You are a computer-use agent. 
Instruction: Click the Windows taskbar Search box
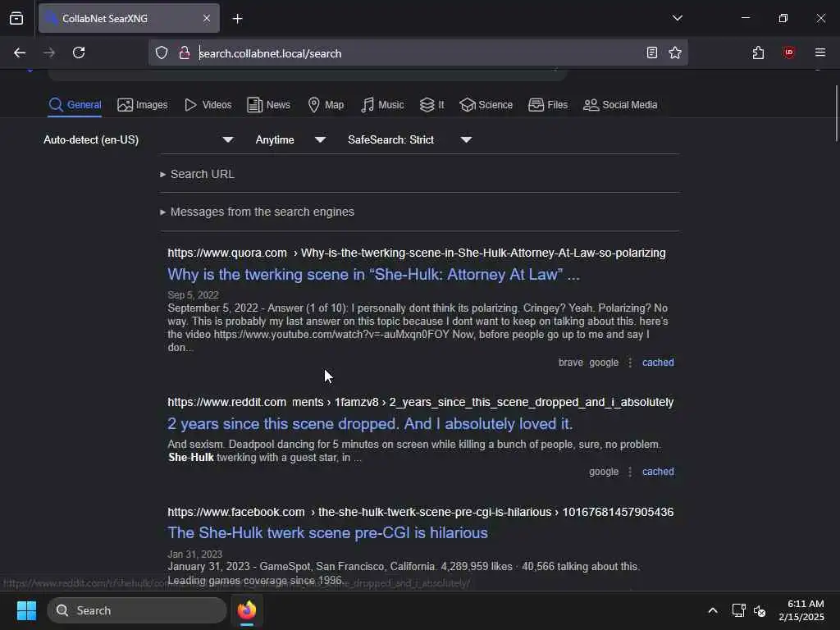[x=137, y=610]
